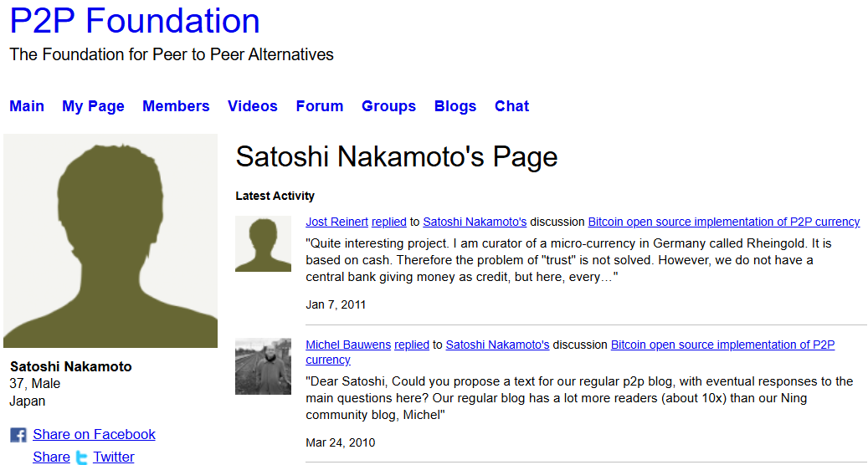Open the Chat tab
The height and width of the screenshot is (465, 868).
(x=511, y=106)
